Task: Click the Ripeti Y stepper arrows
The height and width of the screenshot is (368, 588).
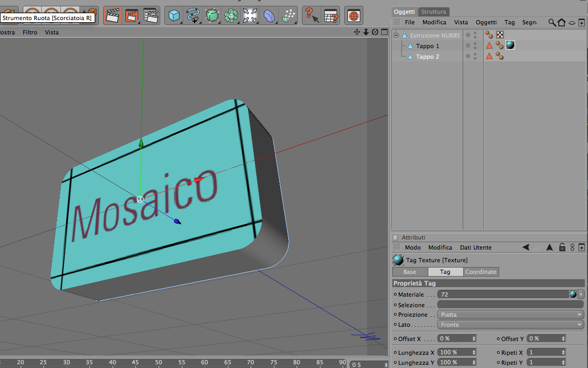Action: [x=563, y=362]
